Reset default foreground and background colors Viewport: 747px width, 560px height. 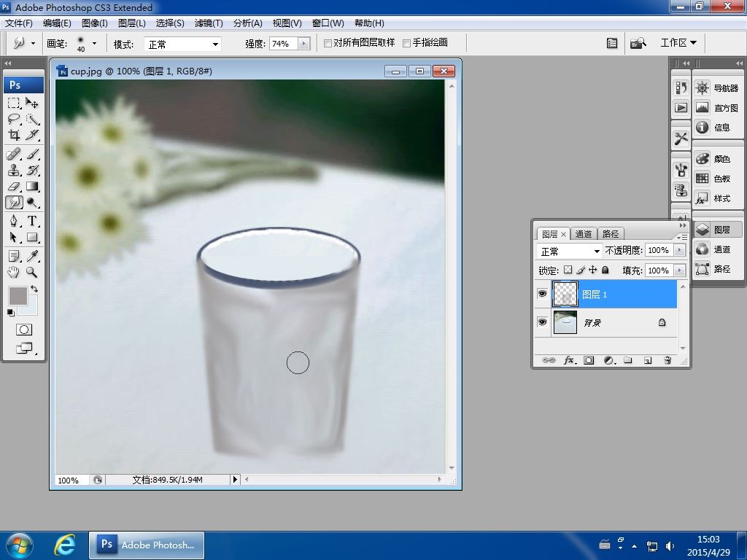(x=10, y=312)
